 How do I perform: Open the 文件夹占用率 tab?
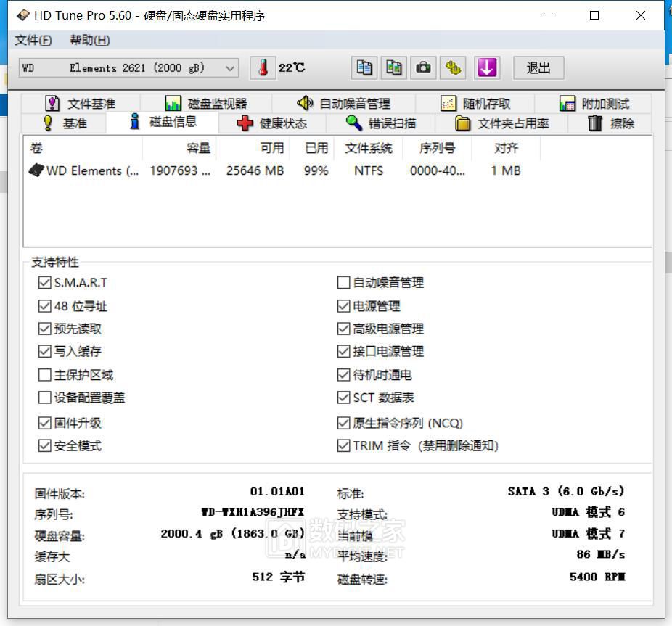(x=501, y=123)
